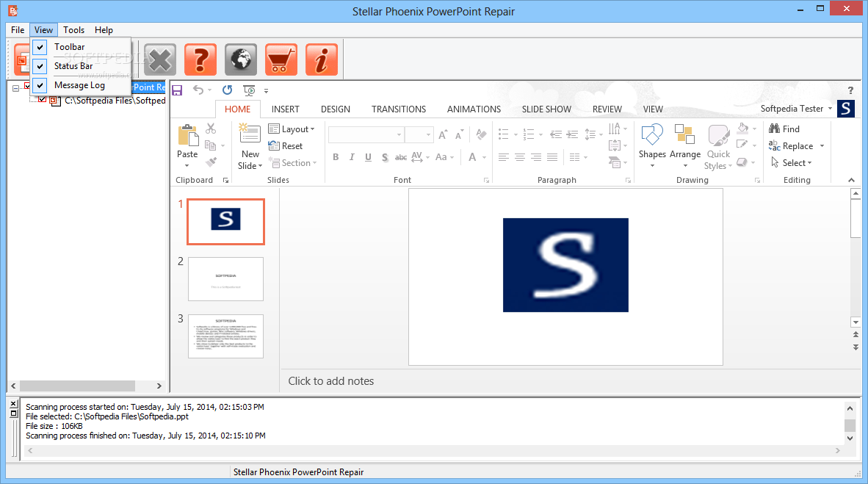
Task: Toggle Italic formatting
Action: 352,157
